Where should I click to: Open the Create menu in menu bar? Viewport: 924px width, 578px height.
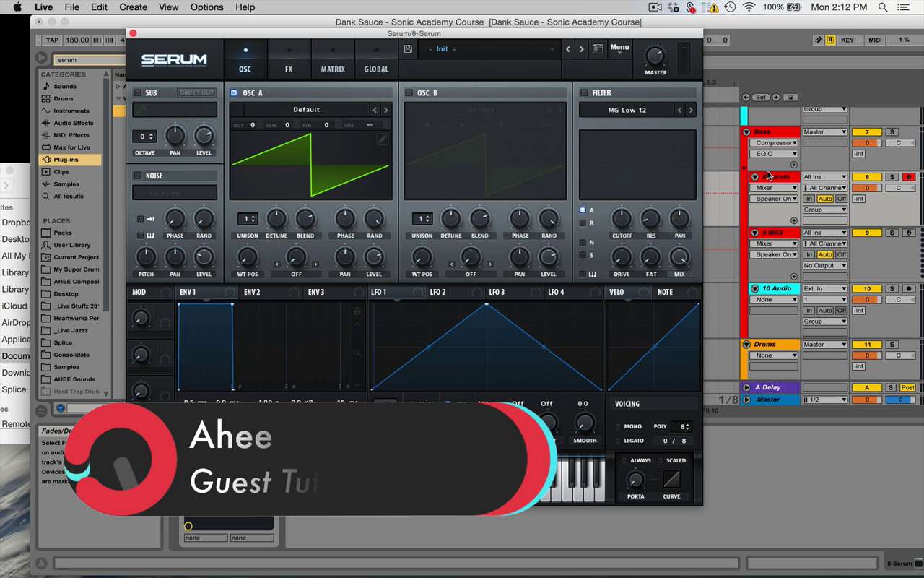133,7
